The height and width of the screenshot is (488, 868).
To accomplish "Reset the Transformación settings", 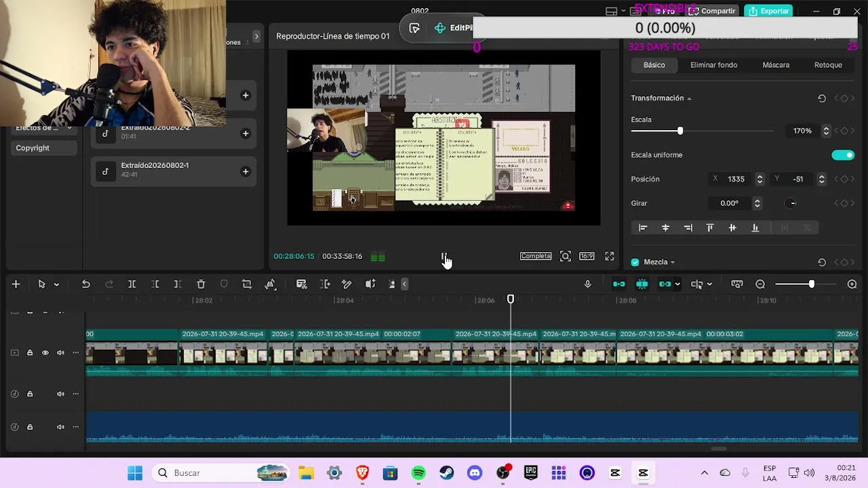I will point(822,98).
